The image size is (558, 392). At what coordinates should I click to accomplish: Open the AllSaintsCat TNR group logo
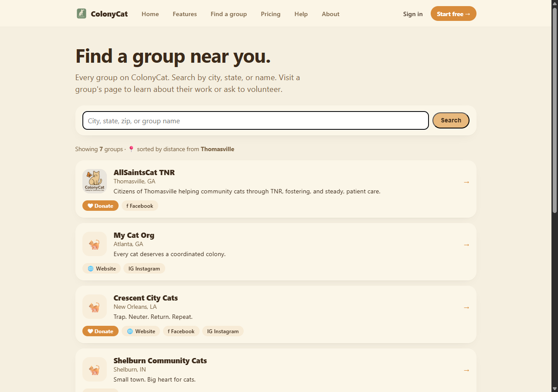coord(95,181)
